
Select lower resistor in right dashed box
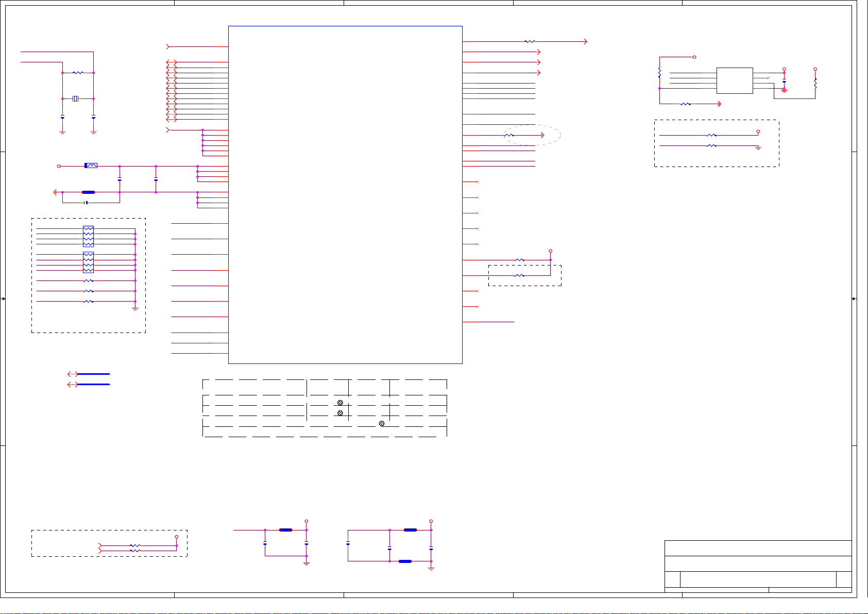click(711, 145)
